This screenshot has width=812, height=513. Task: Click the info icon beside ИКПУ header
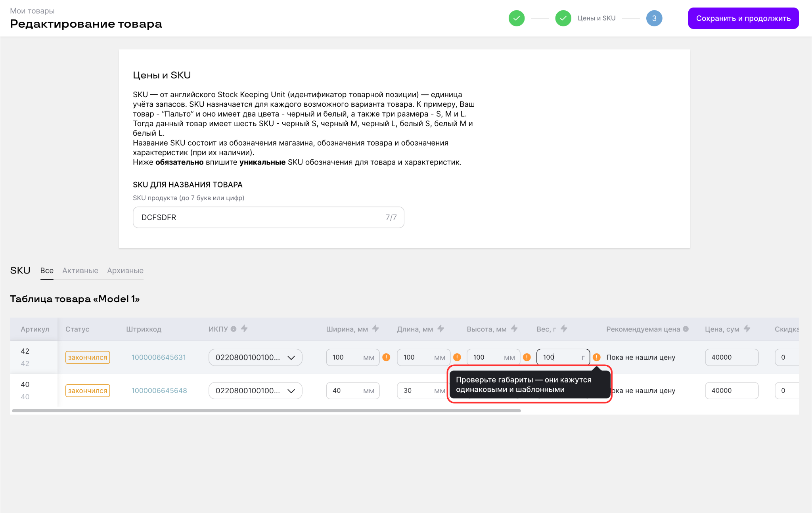[234, 329]
